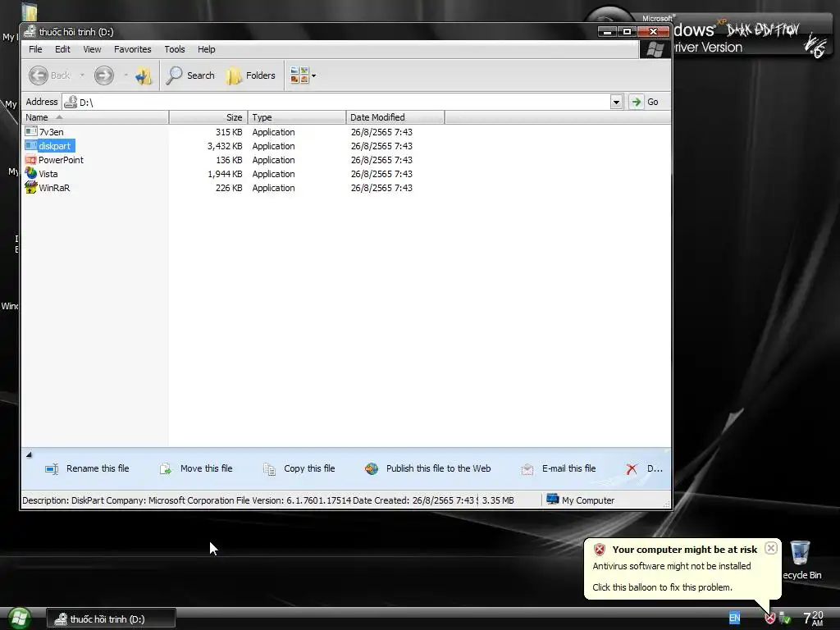Click the drive icon in title bar

pyautogui.click(x=30, y=32)
